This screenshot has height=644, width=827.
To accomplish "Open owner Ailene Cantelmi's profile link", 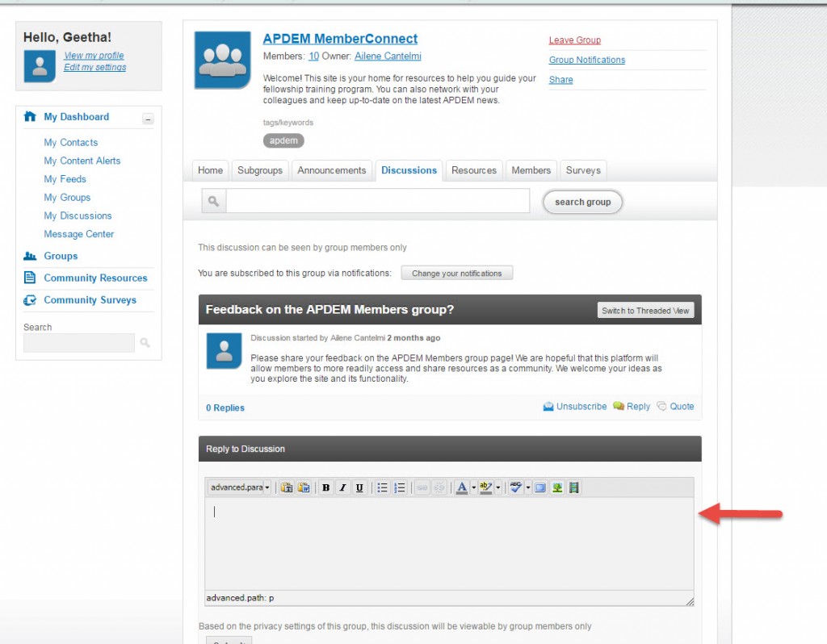I will tap(388, 56).
